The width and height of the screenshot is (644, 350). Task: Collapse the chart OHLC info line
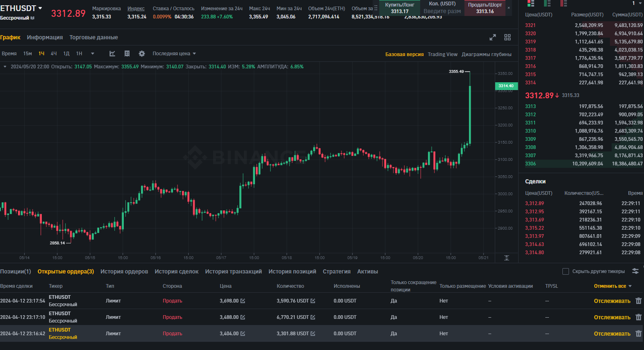point(5,67)
